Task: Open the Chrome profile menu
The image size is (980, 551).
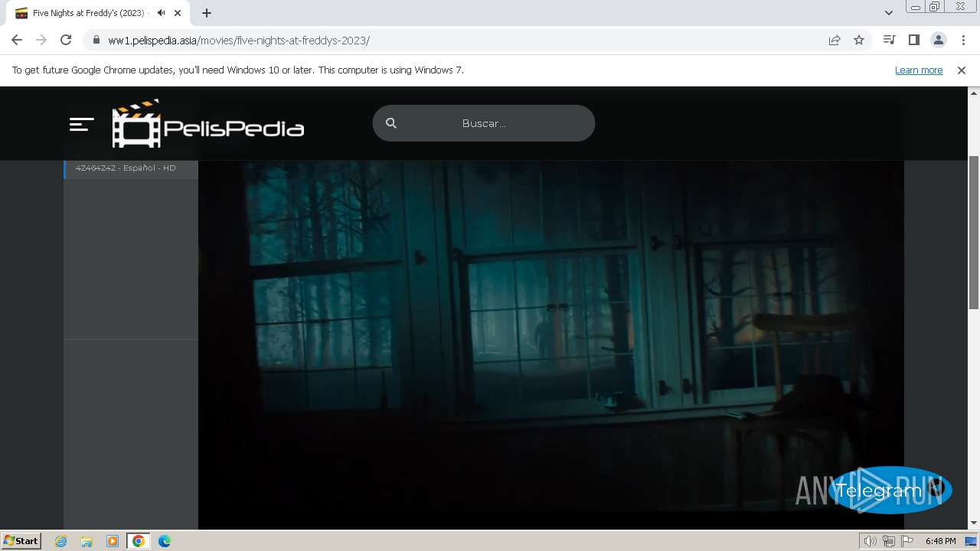Action: tap(938, 40)
